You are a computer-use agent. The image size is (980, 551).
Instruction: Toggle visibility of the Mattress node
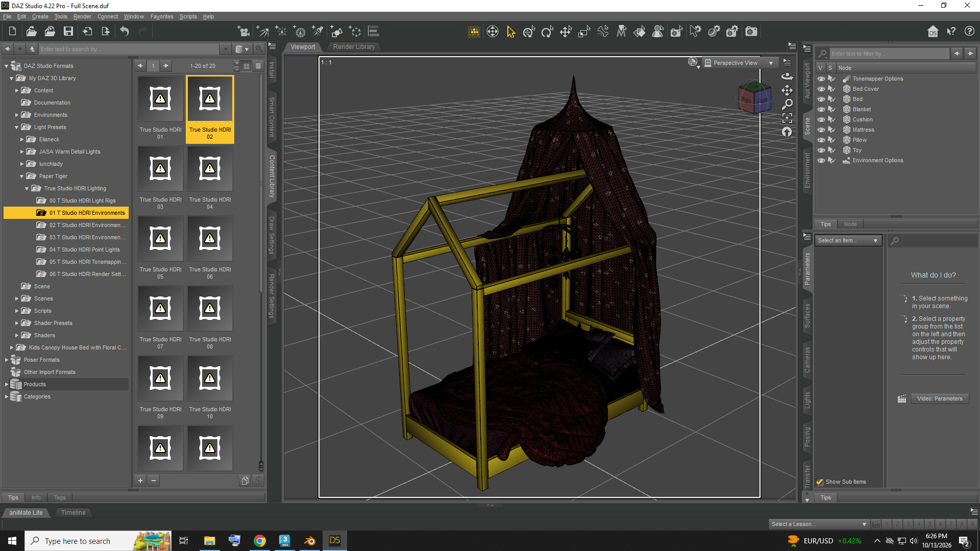click(821, 130)
